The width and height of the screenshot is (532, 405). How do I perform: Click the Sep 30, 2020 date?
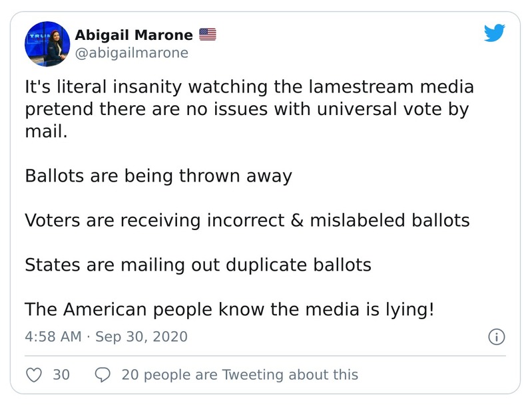point(141,337)
